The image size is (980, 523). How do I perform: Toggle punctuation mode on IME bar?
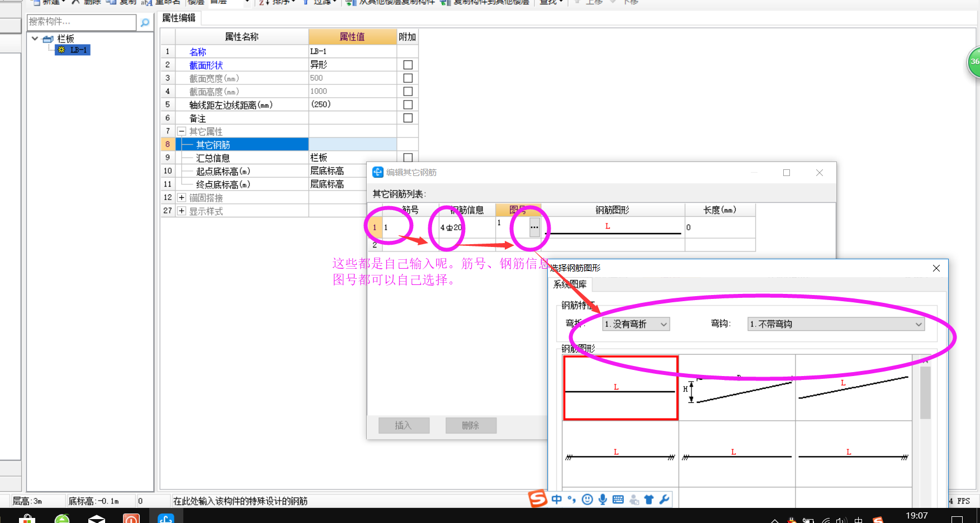tap(571, 499)
